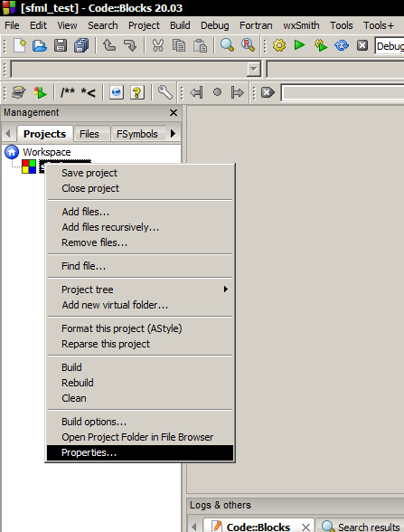Open the build target Debug combo box
The image size is (404, 532).
click(389, 46)
